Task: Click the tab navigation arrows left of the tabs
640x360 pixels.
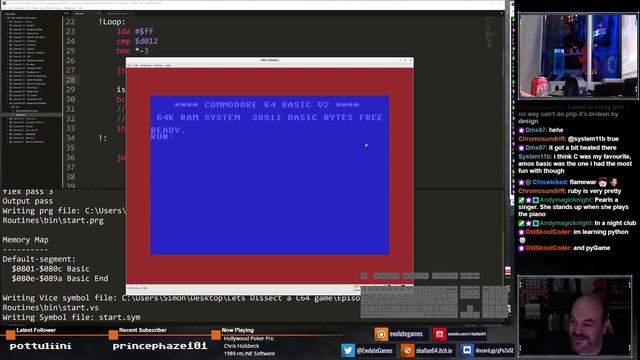Action: click(x=67, y=13)
